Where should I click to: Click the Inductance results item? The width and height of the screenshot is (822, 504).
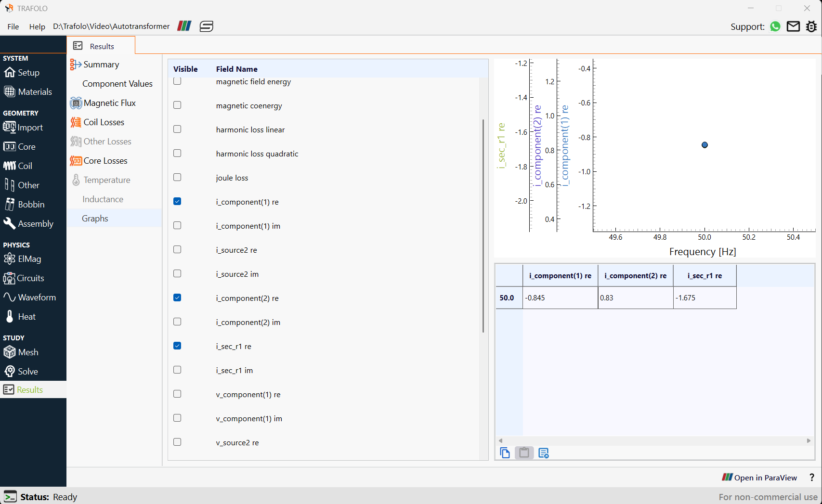(103, 199)
